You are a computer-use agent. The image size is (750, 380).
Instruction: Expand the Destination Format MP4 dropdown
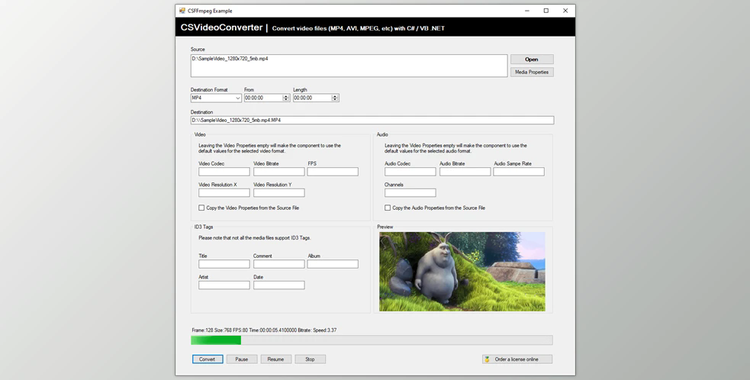point(238,98)
